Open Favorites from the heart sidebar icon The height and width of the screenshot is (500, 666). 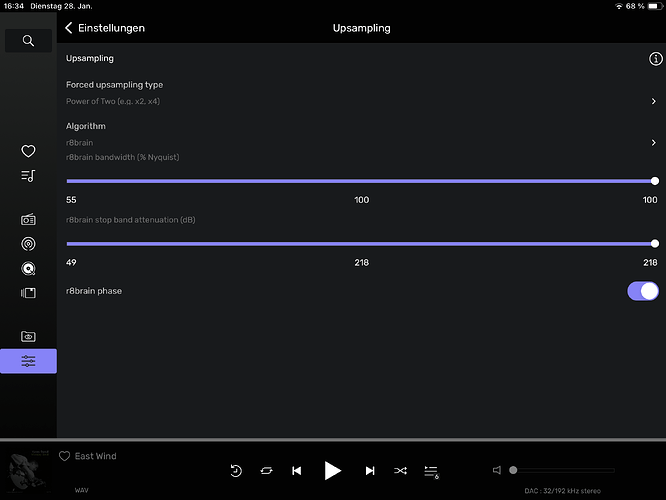tap(28, 151)
